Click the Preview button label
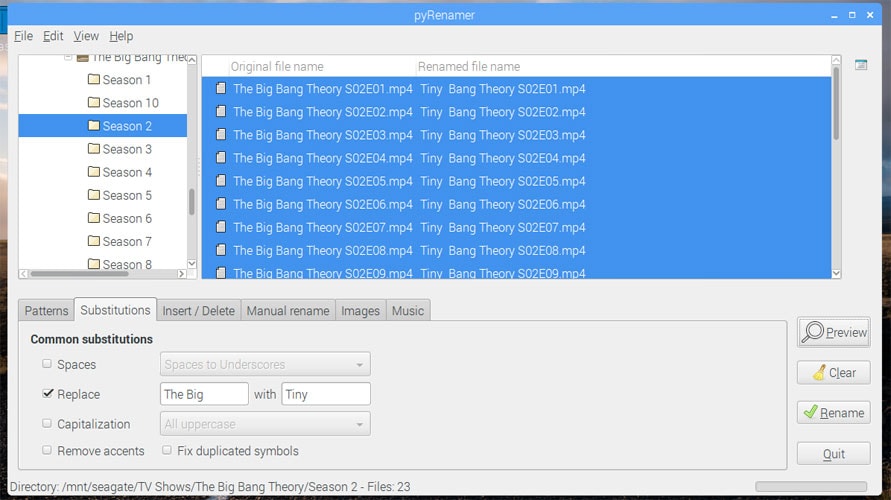 click(x=847, y=332)
